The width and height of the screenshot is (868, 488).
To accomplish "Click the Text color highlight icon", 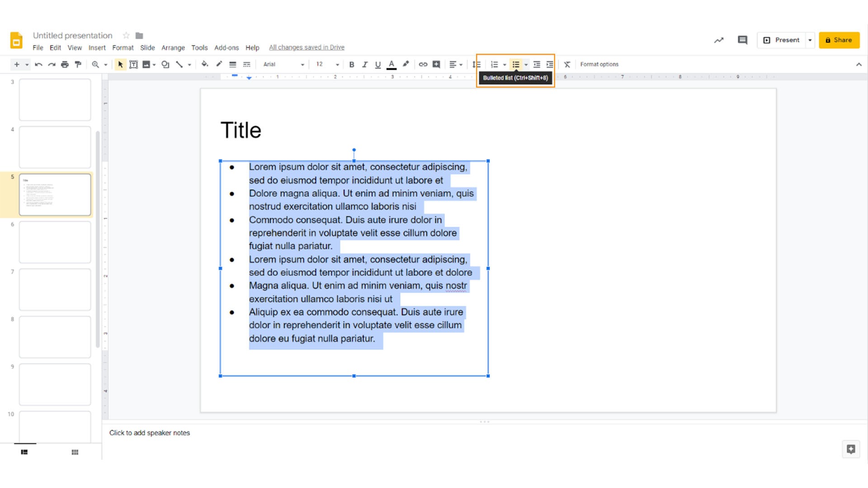I will click(x=406, y=64).
